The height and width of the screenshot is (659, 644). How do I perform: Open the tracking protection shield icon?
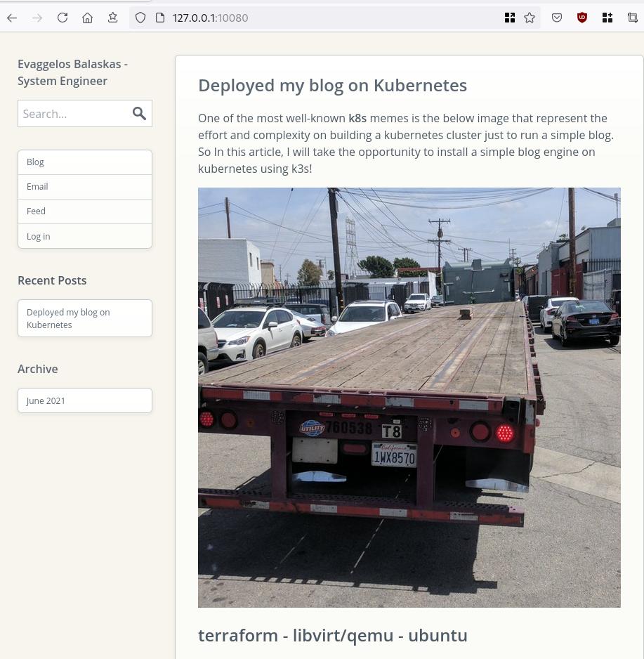(x=140, y=18)
